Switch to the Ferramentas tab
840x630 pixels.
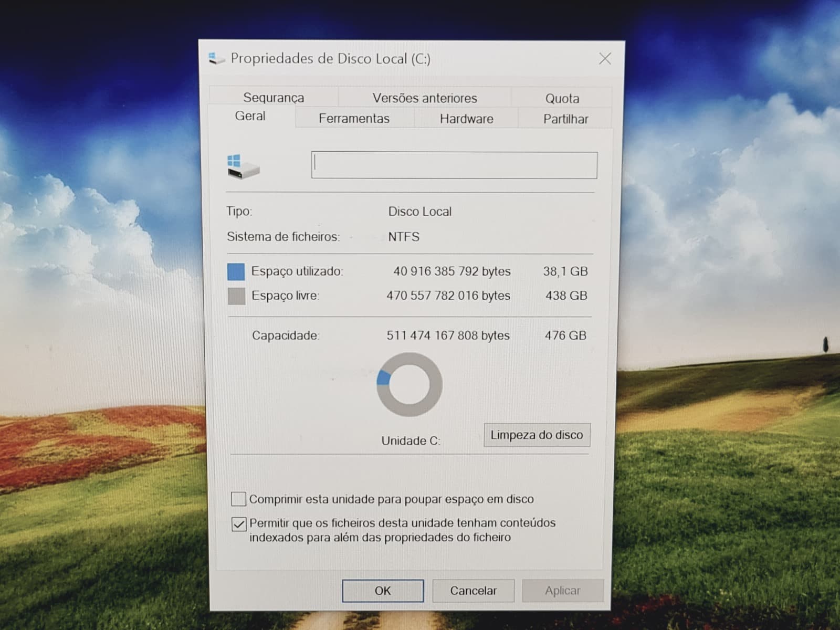click(x=354, y=119)
